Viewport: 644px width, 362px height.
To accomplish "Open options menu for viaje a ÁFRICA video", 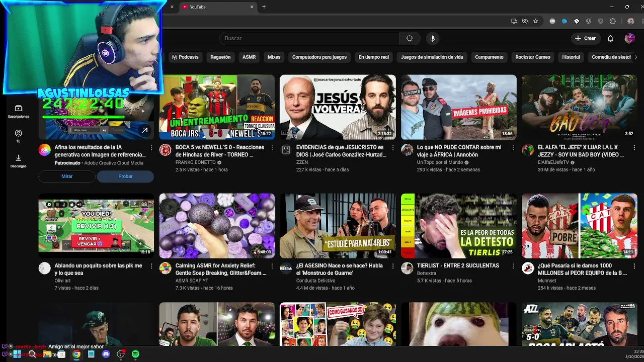I will coord(513,148).
